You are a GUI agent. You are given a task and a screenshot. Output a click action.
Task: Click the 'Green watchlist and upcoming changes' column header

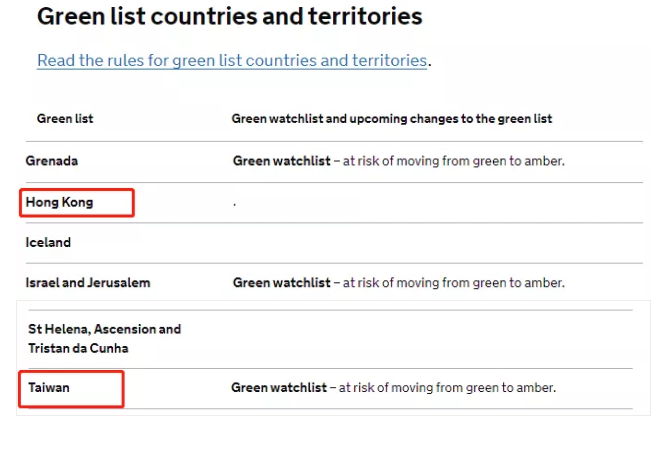391,118
